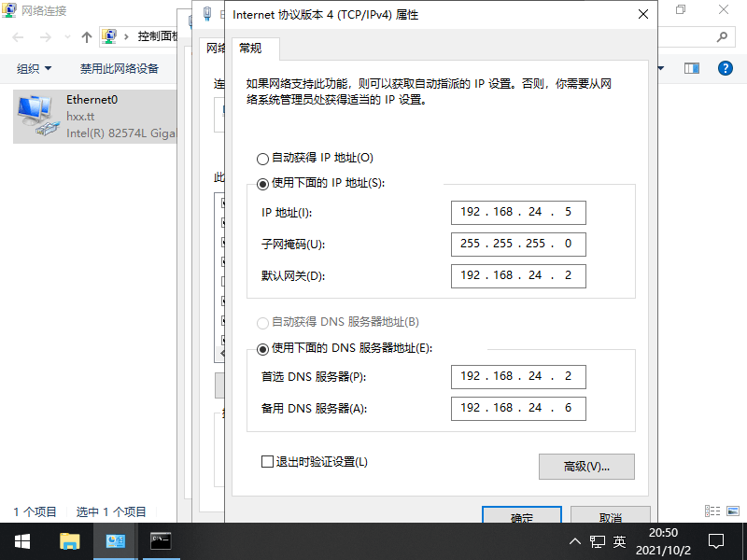This screenshot has width=747, height=560.
Task: Tick the validate settings upon exit checkbox
Action: click(267, 461)
